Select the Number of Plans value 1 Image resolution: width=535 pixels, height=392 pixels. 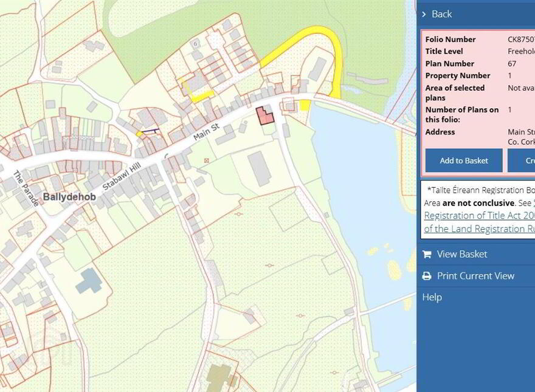point(509,110)
